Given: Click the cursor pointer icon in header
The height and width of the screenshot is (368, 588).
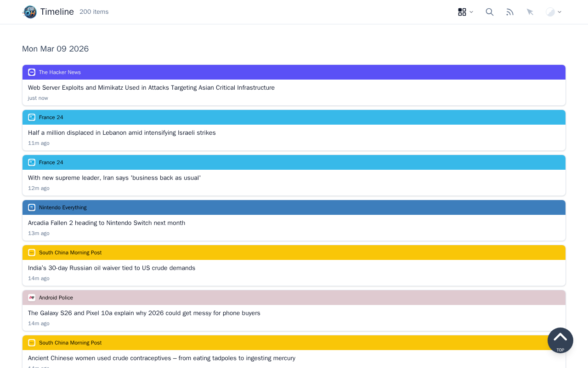Looking at the screenshot, I should click(530, 12).
